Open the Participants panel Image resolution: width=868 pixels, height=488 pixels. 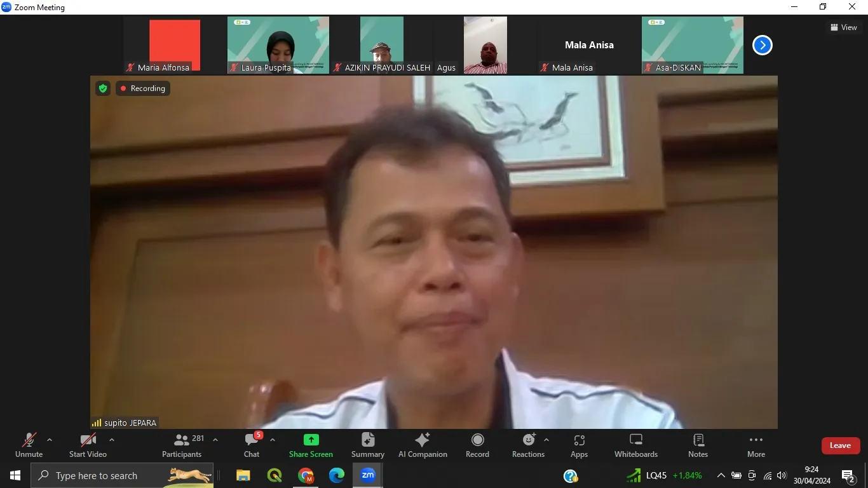(x=182, y=445)
